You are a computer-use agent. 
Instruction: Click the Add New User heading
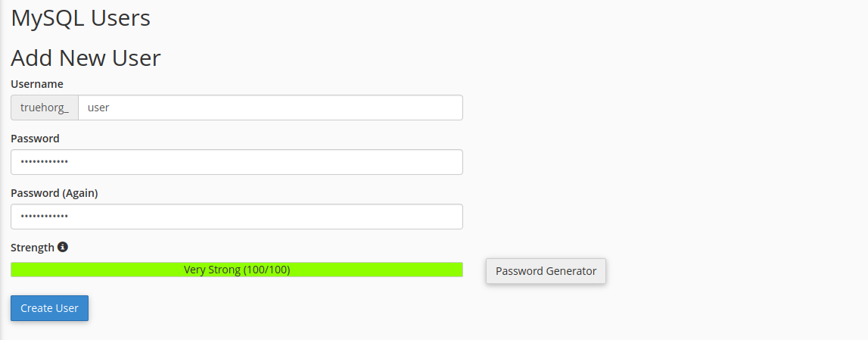click(x=86, y=58)
